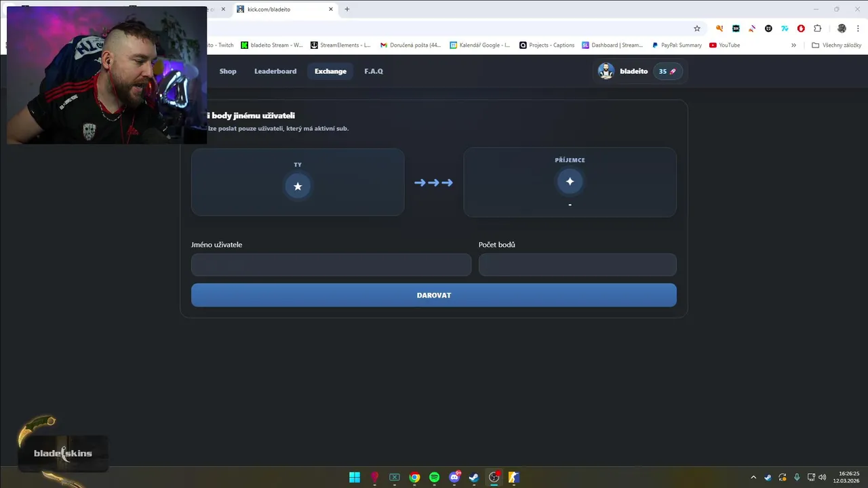Open OBS Studio from the taskbar
Viewport: 868px width, 488px height.
tap(494, 477)
